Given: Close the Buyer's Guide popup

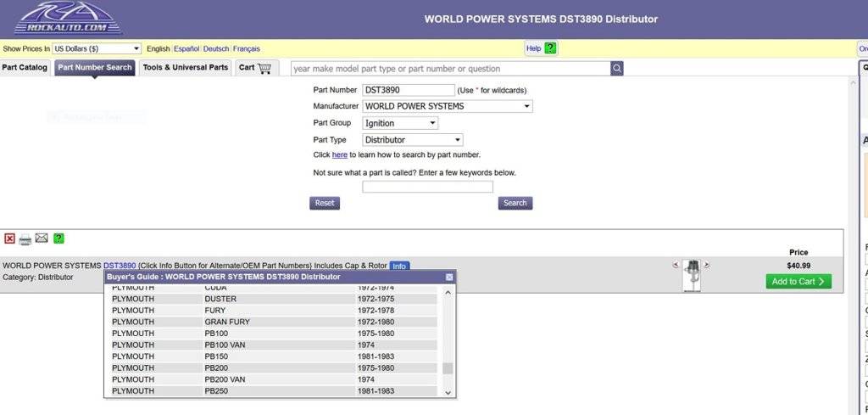Looking at the screenshot, I should 449,277.
